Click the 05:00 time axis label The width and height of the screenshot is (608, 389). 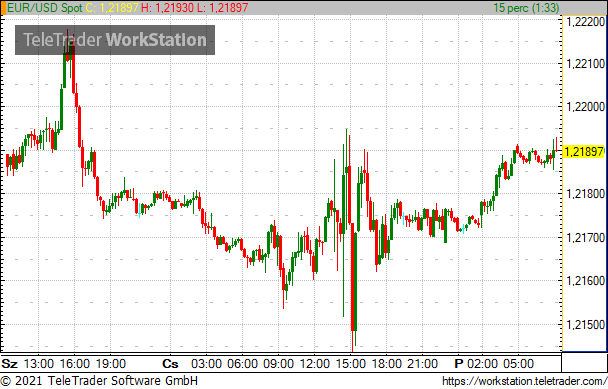pos(518,364)
